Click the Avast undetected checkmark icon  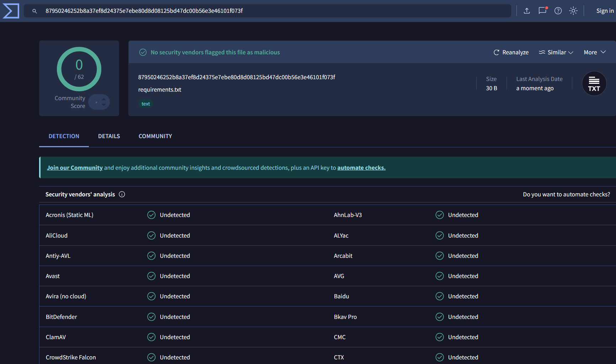(x=151, y=276)
